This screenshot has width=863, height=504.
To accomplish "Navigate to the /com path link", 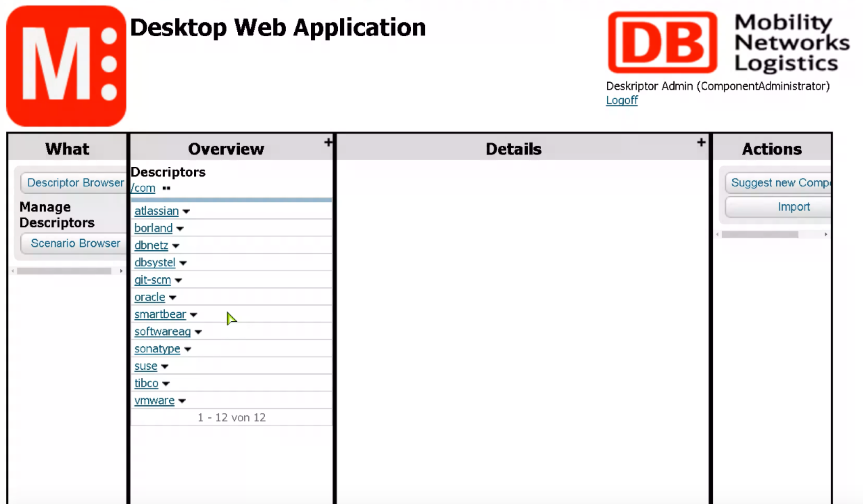I will pos(143,188).
